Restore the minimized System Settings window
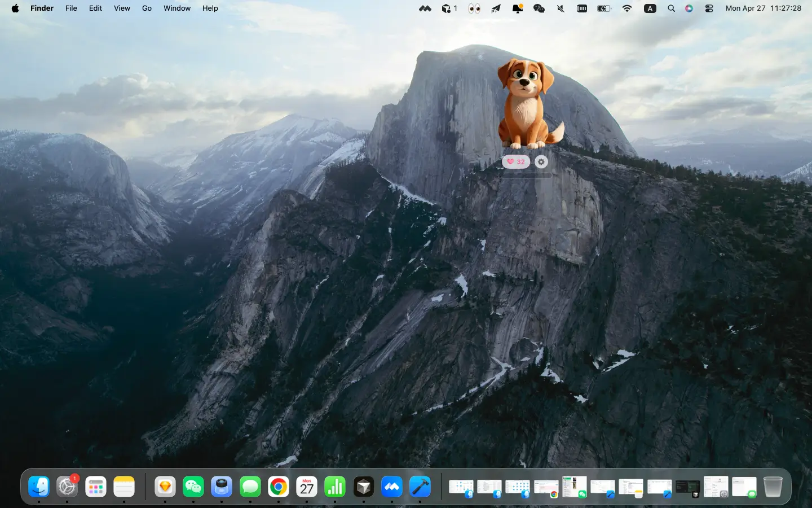The height and width of the screenshot is (508, 812). pos(716,487)
